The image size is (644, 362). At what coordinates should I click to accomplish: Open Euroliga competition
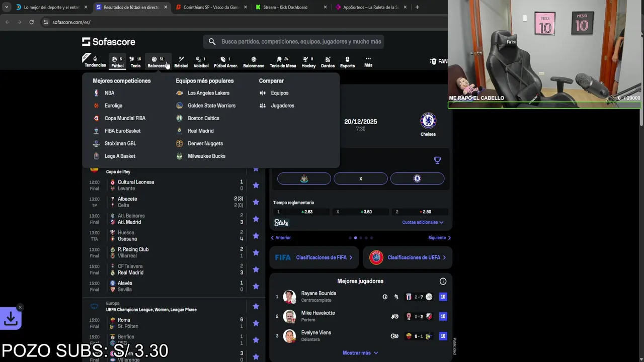click(x=113, y=106)
